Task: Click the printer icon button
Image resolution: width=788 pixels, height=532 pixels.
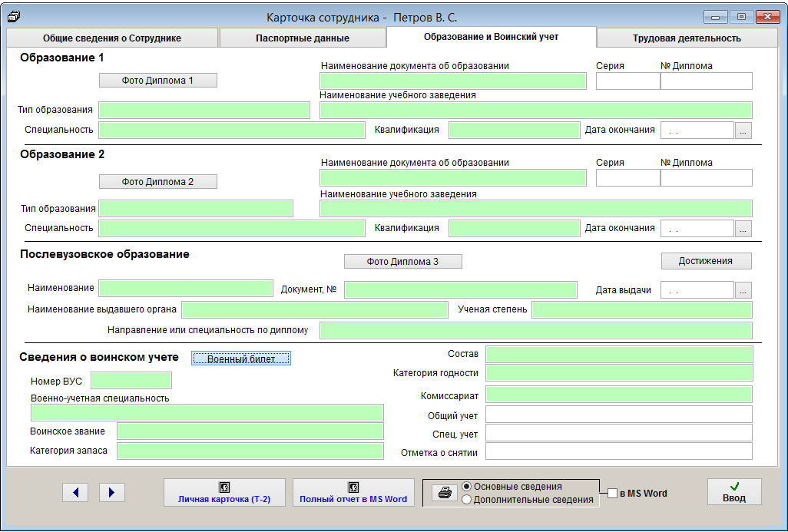Action: coord(445,493)
